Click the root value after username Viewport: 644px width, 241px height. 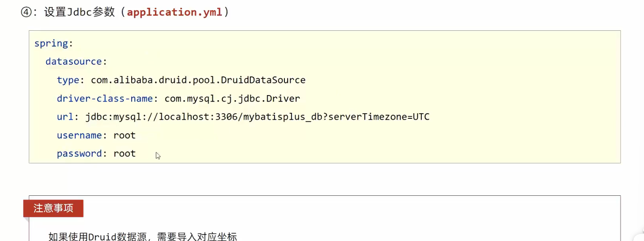(x=125, y=136)
